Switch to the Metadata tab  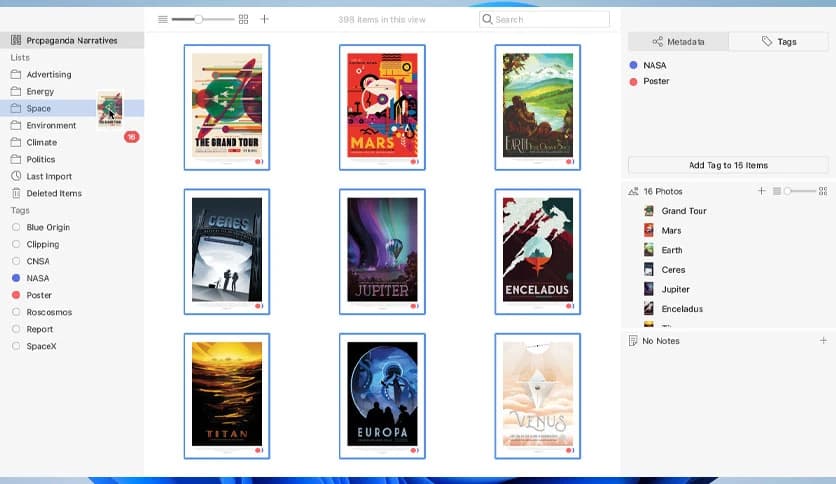(x=678, y=42)
